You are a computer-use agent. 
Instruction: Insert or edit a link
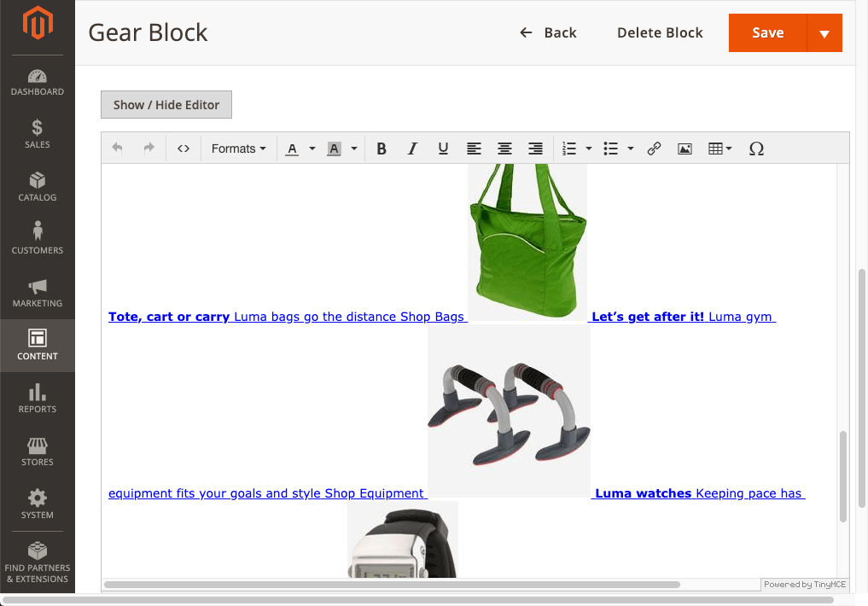pos(654,149)
